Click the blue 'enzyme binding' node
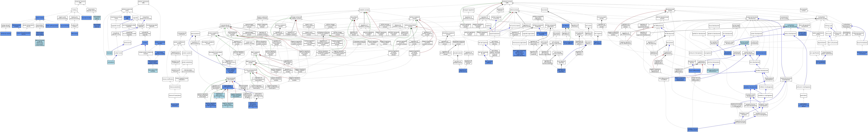Screen dimensions: 868x132 (65, 26)
